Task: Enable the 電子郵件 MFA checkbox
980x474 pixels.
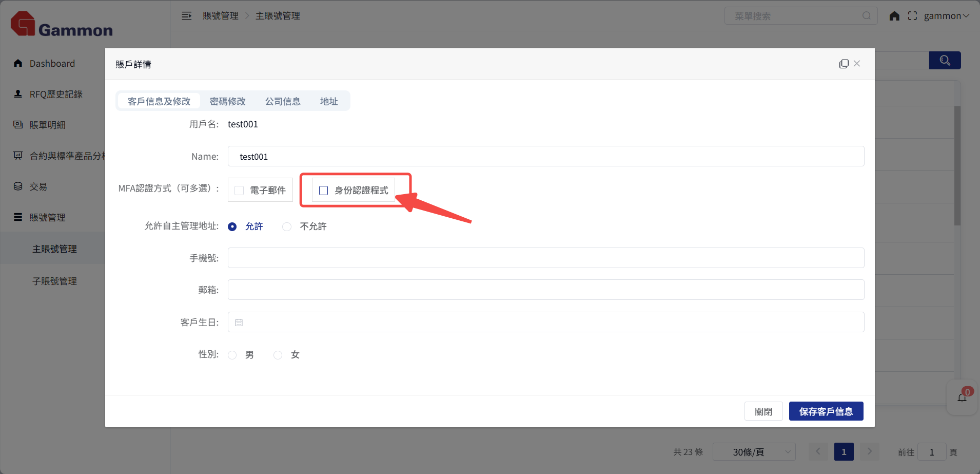Action: 239,191
